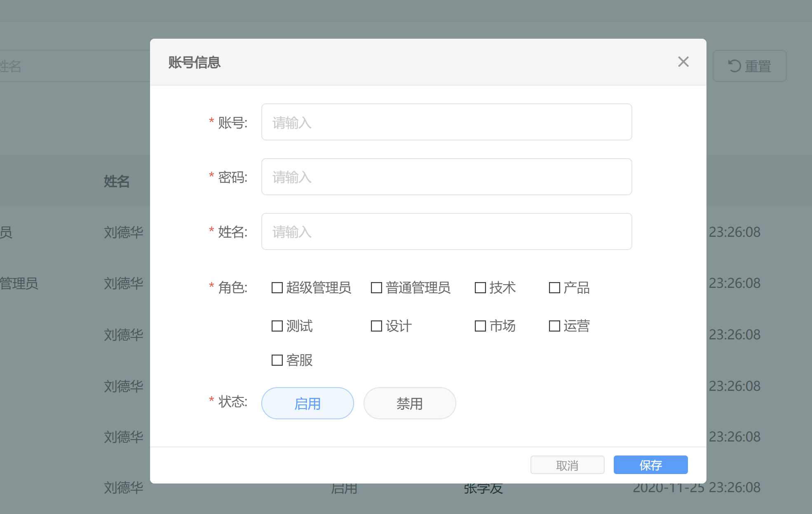
Task: Select the 产品 role checkbox
Action: (x=554, y=287)
